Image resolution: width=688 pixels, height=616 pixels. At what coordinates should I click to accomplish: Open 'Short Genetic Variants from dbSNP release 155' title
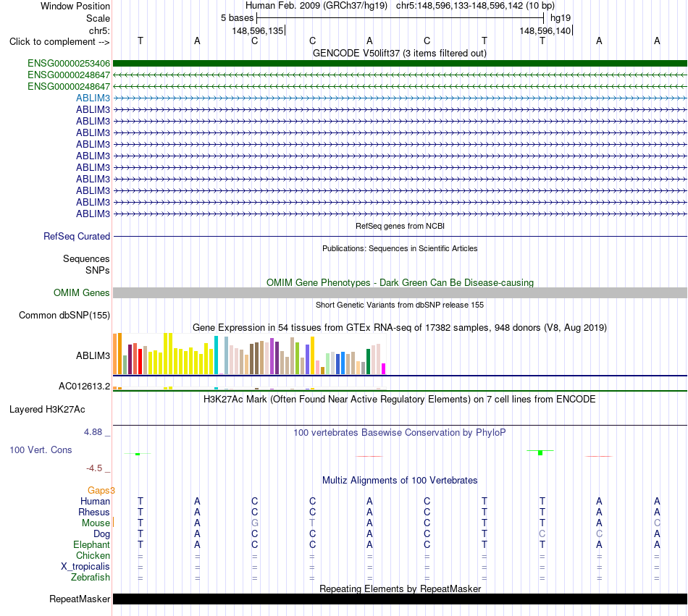(400, 305)
